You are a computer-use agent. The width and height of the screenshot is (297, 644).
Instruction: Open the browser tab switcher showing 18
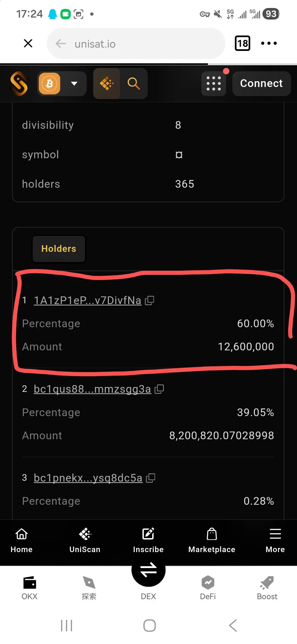[242, 43]
